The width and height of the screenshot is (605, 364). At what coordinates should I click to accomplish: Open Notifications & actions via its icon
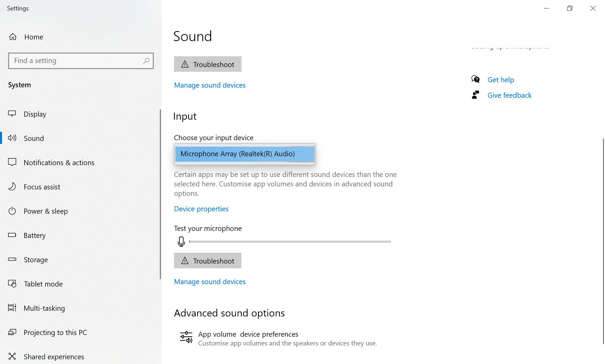tap(12, 162)
